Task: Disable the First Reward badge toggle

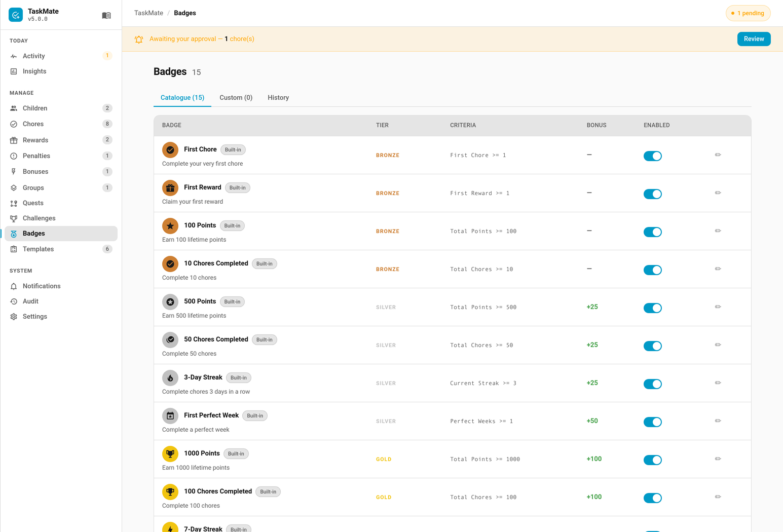Action: click(x=653, y=194)
